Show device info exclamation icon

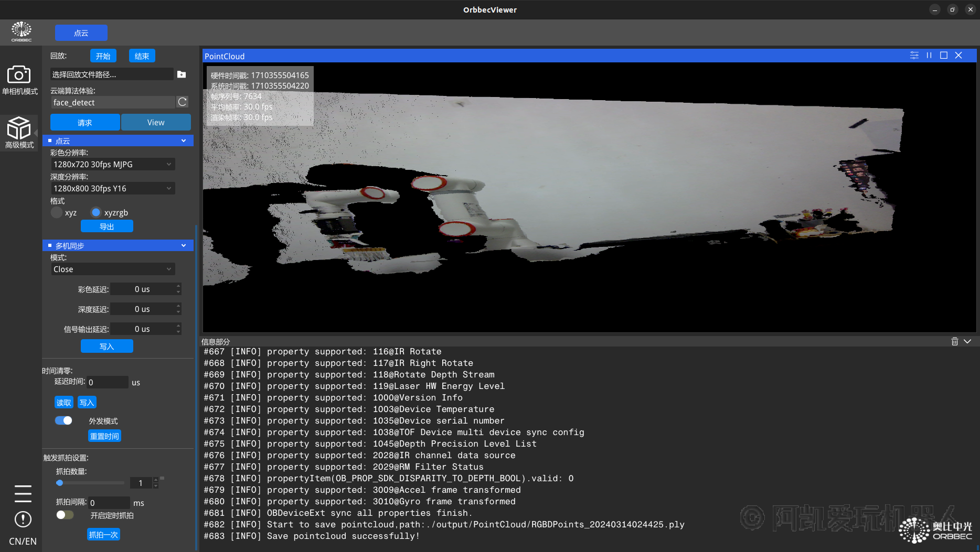[23, 519]
